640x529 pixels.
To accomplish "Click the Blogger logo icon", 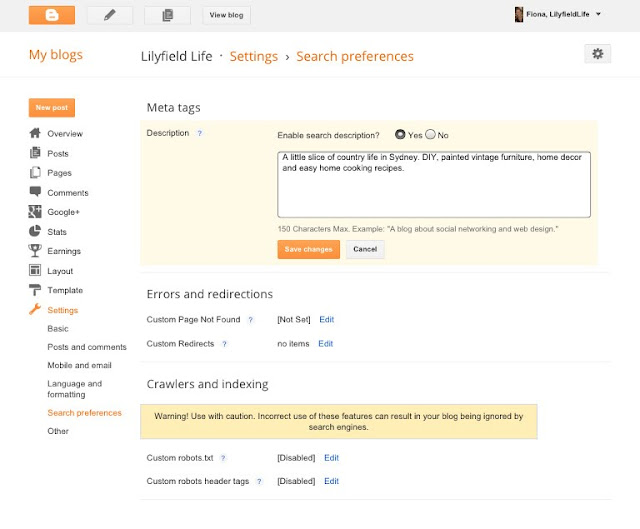I will coord(51,15).
